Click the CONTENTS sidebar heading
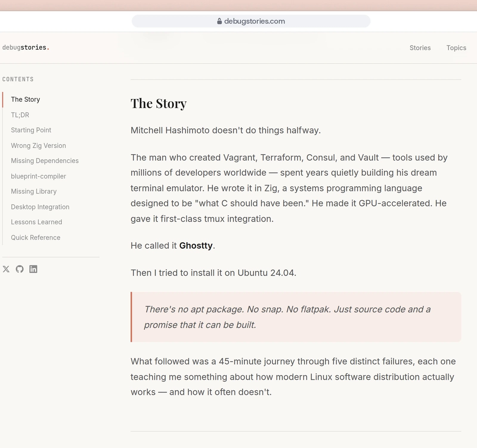Image resolution: width=477 pixels, height=448 pixels. [x=18, y=79]
